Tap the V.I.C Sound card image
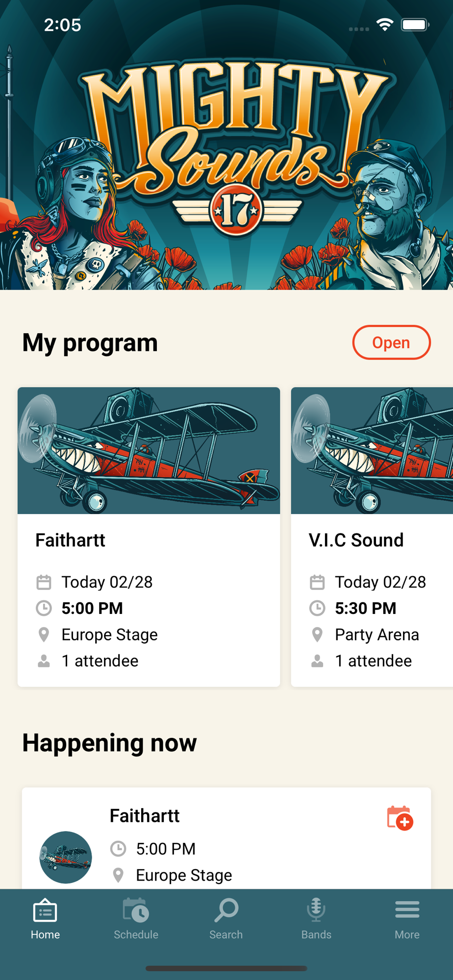Viewport: 453px width, 980px height. point(372,450)
